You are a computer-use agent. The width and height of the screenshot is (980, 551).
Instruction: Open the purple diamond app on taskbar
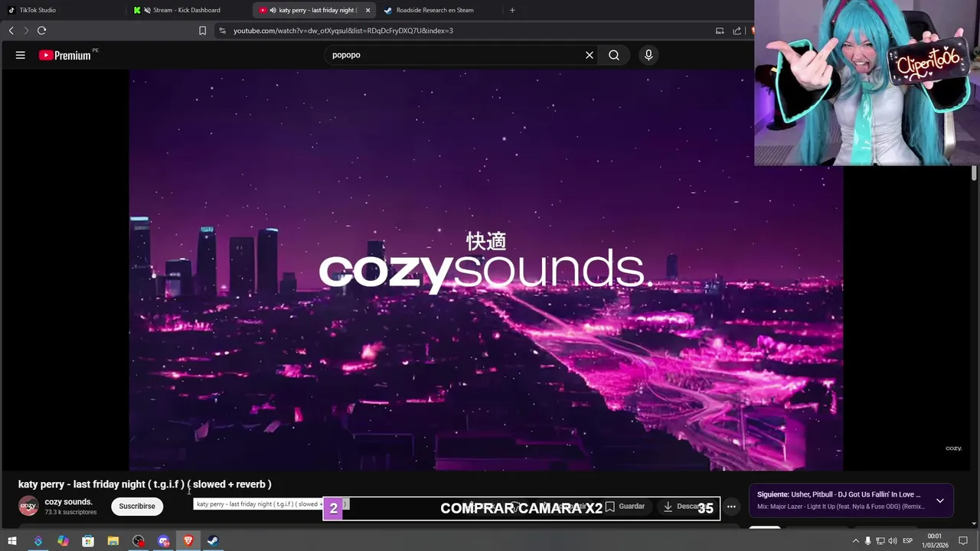[x=38, y=541]
